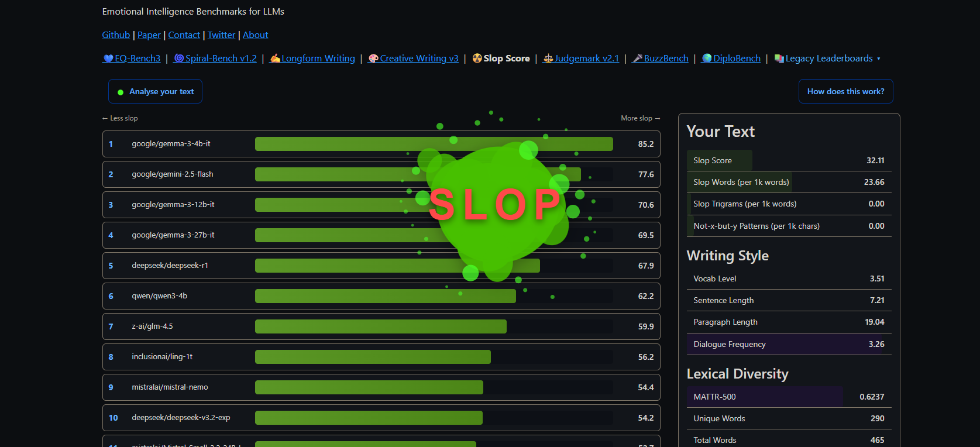Click the radioactive icon beside Slop Score
This screenshot has width=980, height=447.
(477, 59)
